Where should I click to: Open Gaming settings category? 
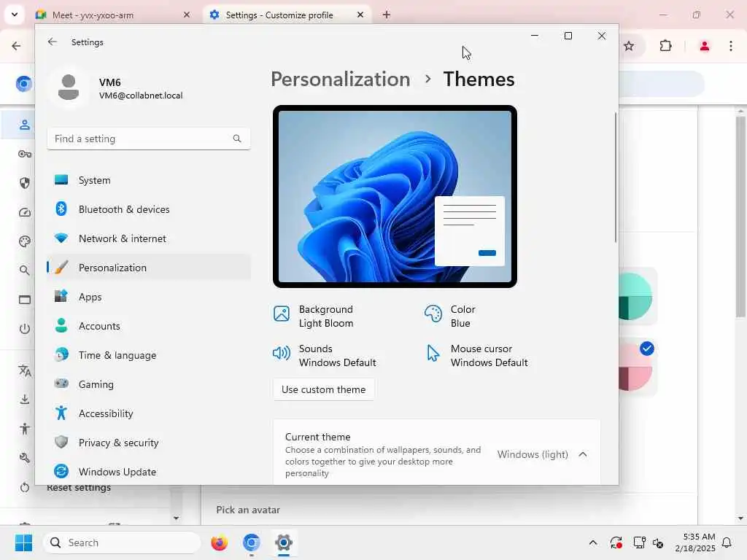coord(149,384)
